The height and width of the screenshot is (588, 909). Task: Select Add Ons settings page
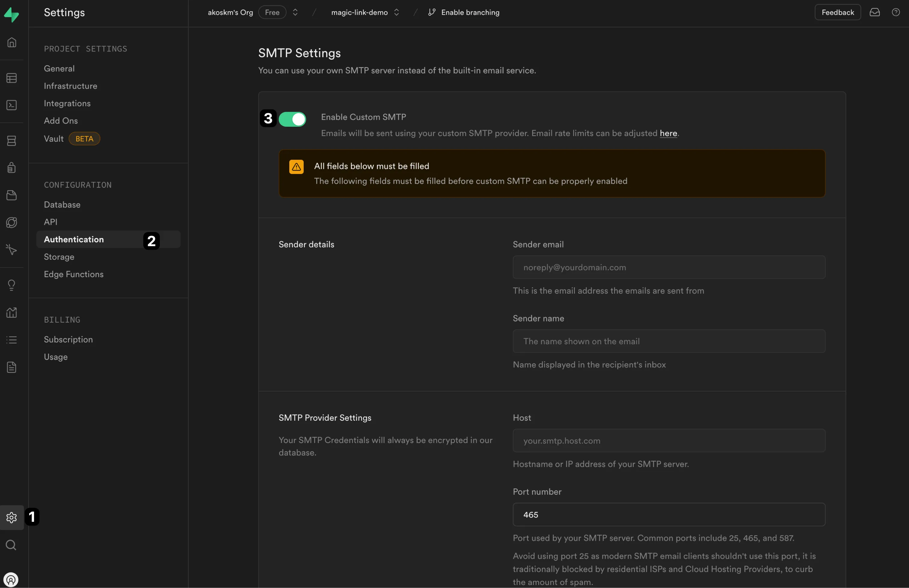tap(61, 121)
